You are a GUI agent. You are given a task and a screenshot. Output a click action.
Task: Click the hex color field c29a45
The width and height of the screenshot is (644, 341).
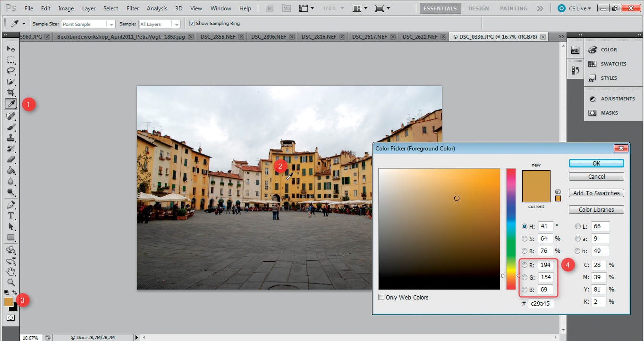pos(541,303)
